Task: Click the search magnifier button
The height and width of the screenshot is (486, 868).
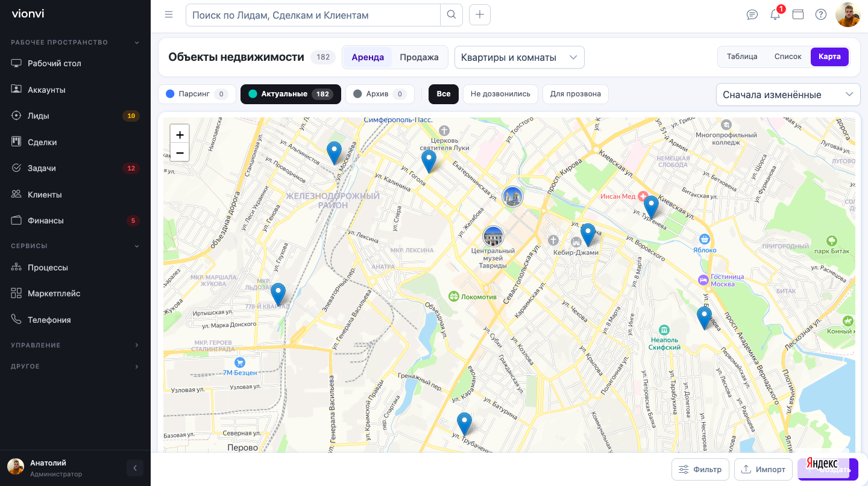Action: click(451, 15)
